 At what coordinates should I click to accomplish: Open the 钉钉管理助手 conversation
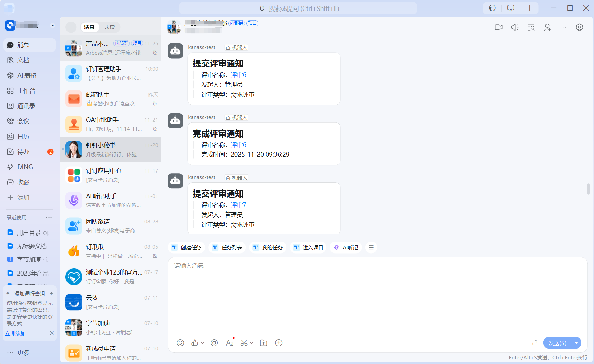[111, 74]
